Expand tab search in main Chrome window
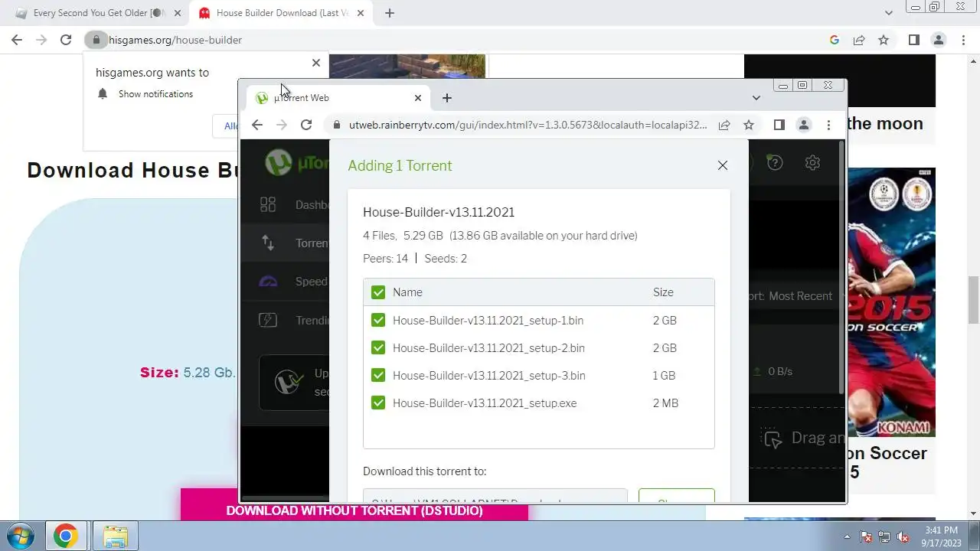This screenshot has width=980, height=551. [889, 13]
